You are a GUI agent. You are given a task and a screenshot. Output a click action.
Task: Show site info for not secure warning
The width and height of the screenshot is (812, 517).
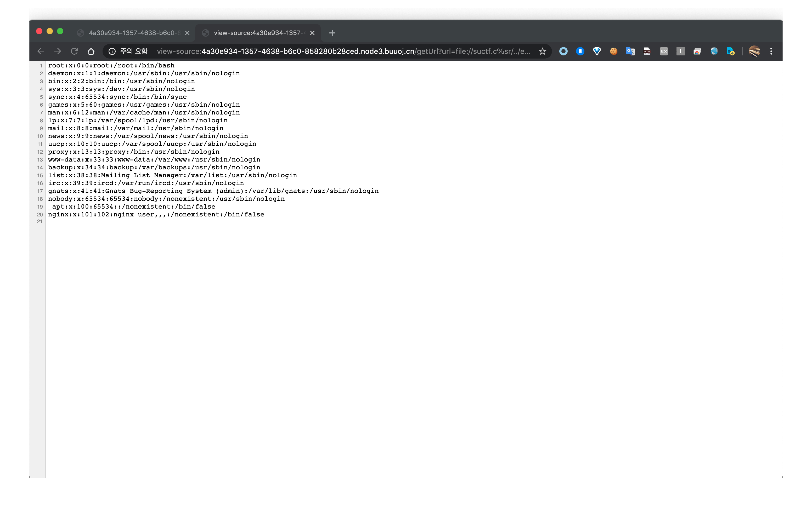click(112, 51)
